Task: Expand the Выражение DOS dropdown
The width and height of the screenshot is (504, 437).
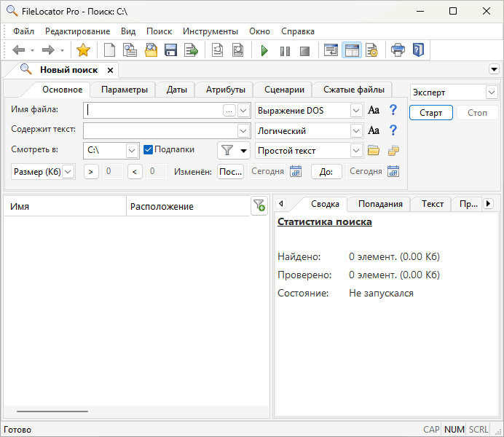Action: 356,111
